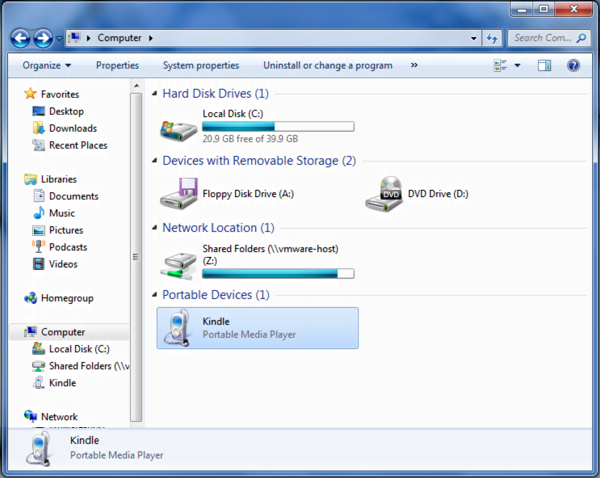
Task: Expand the arrow after Computer breadcrumb
Action: [151, 38]
